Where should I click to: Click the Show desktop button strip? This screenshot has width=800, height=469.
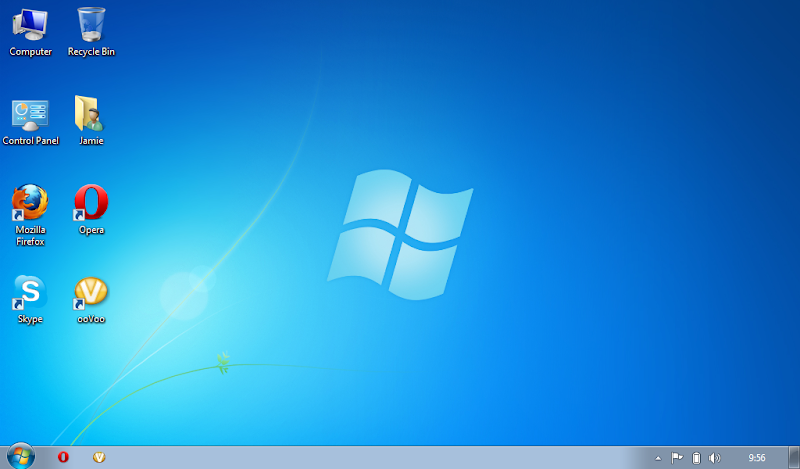click(x=794, y=457)
